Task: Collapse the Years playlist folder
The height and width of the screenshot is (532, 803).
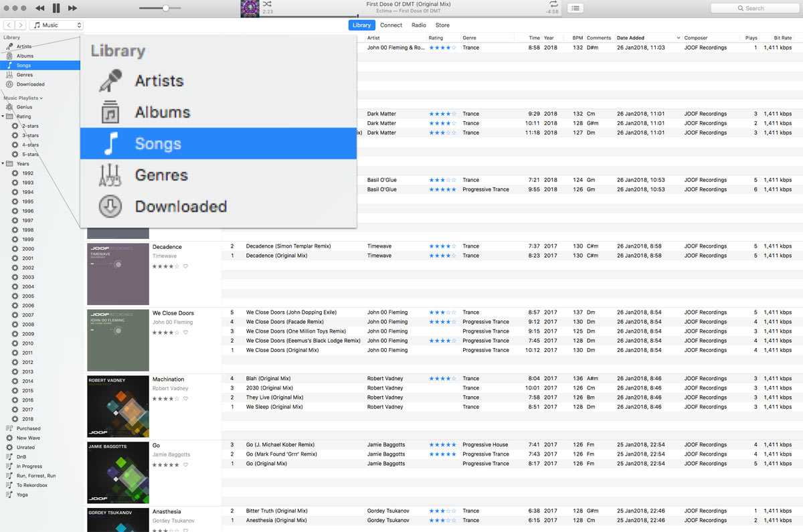Action: (x=3, y=164)
